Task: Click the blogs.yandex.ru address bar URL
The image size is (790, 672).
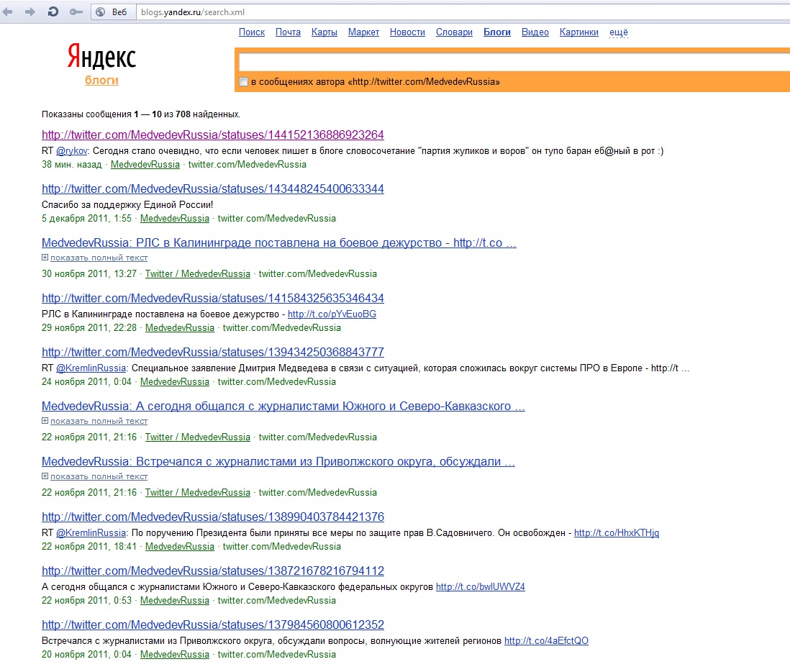Action: click(x=192, y=12)
